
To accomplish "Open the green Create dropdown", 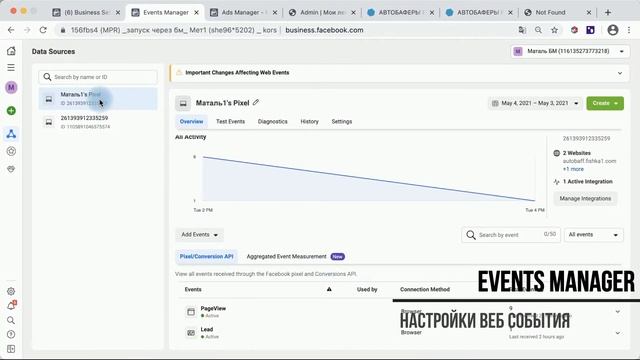I will pos(605,103).
